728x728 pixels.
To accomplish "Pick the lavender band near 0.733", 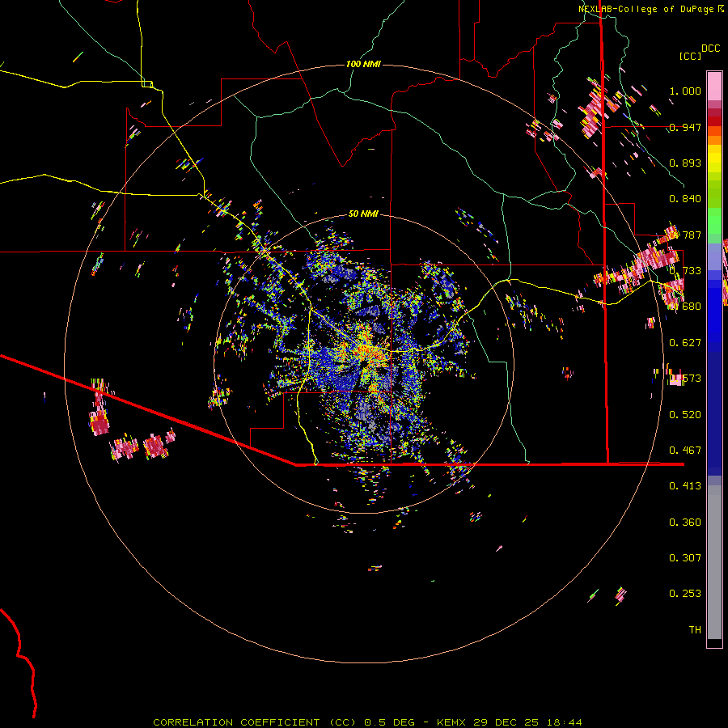I will pos(714,256).
